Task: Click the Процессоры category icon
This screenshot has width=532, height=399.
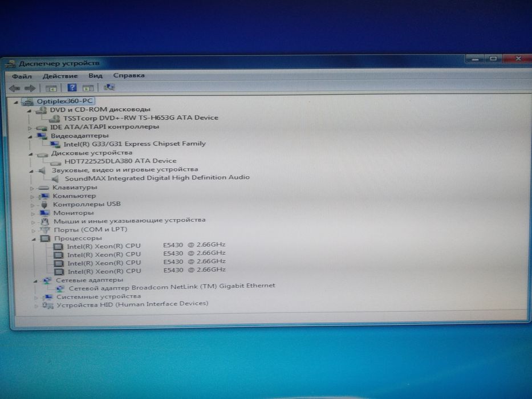Action: [45, 238]
